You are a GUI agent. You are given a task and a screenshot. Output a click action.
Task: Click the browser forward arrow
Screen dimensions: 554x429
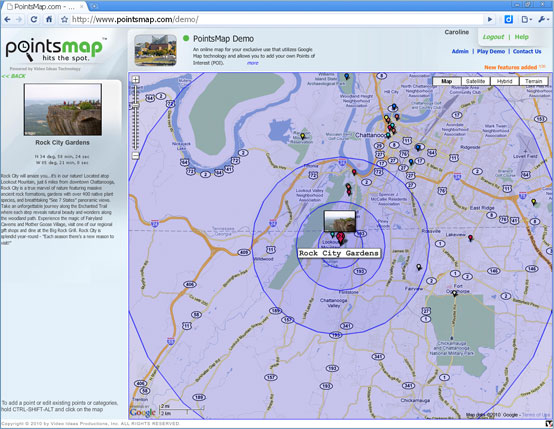(19, 19)
